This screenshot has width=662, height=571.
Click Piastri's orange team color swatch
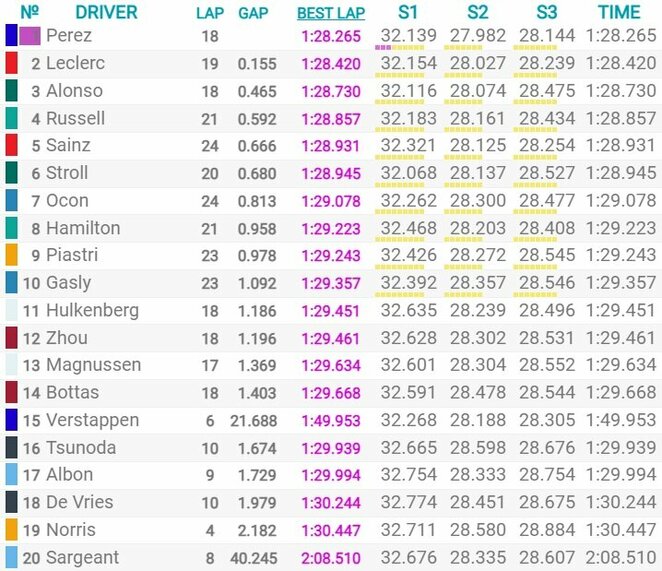pyautogui.click(x=11, y=255)
